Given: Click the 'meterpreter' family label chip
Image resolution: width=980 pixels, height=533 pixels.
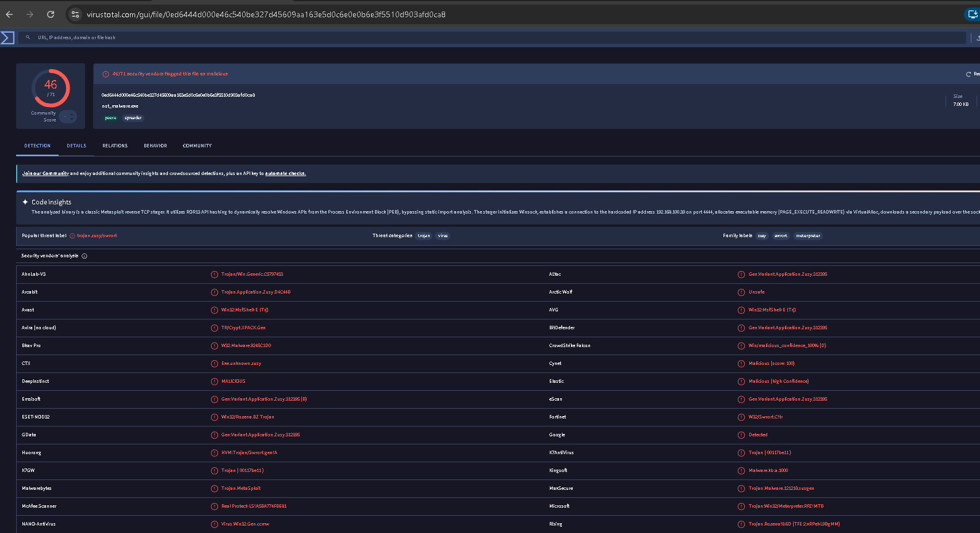Looking at the screenshot, I should pyautogui.click(x=808, y=236).
